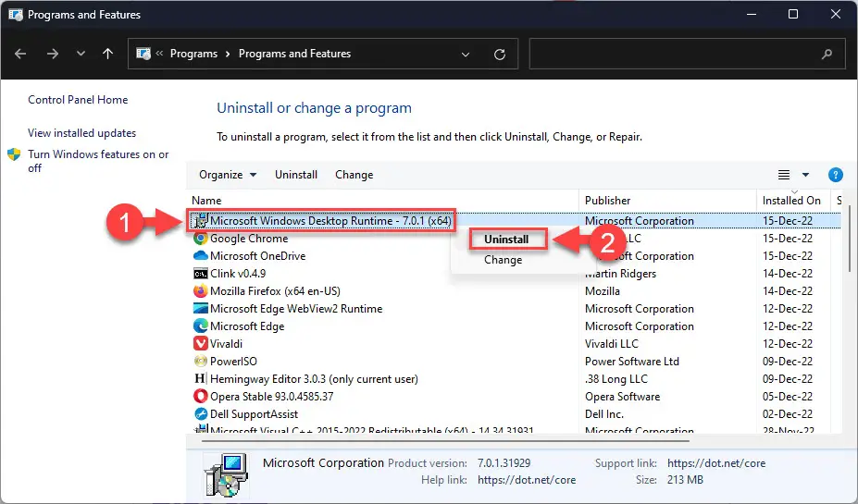This screenshot has height=504, width=858.
Task: Click the Edge WebView2 Runtime icon
Action: 200,308
